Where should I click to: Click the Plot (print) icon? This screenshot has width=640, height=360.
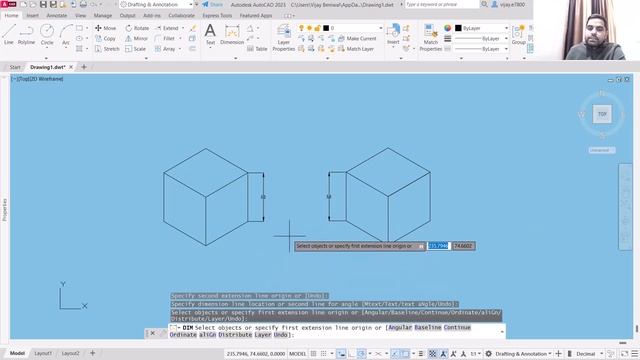[83, 4]
